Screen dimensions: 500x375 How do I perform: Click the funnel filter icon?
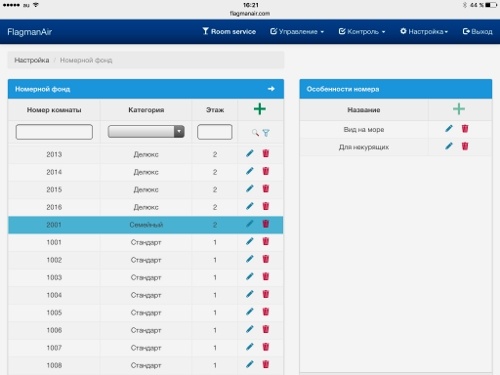click(x=266, y=133)
